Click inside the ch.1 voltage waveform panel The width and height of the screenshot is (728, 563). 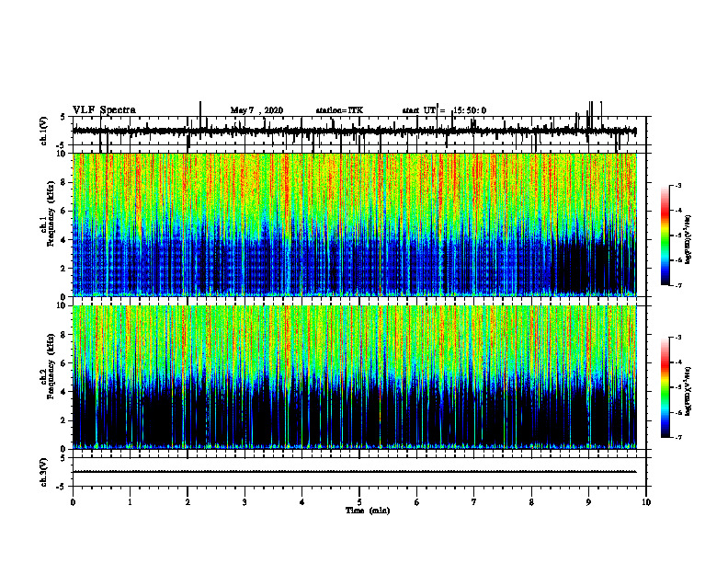point(359,131)
